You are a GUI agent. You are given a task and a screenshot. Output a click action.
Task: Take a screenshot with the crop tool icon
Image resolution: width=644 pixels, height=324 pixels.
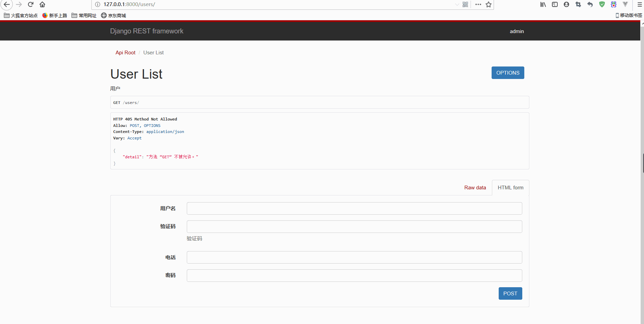578,4
